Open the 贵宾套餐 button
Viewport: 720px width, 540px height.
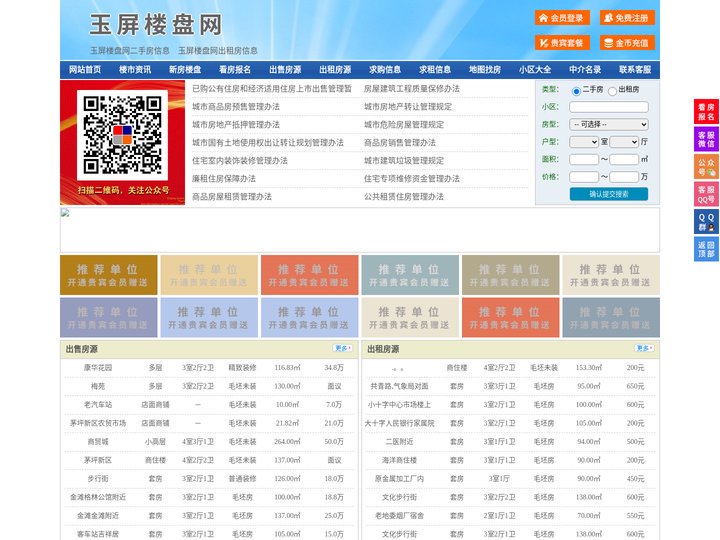point(562,43)
